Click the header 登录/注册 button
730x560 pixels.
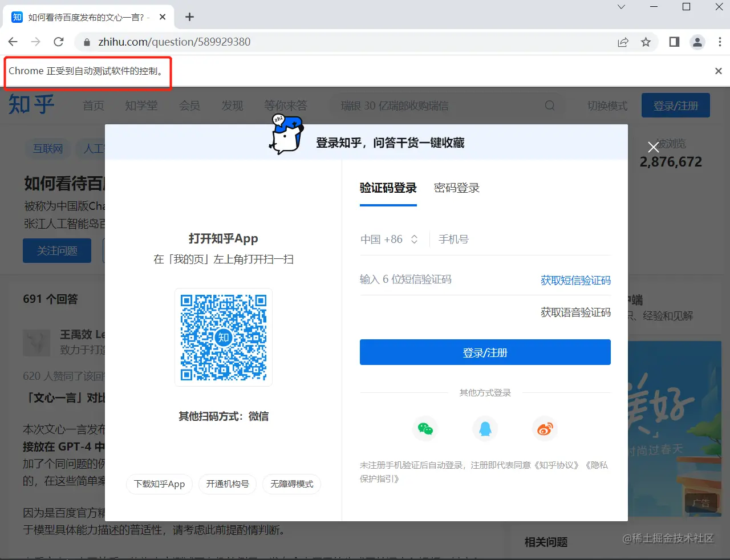pyautogui.click(x=676, y=105)
